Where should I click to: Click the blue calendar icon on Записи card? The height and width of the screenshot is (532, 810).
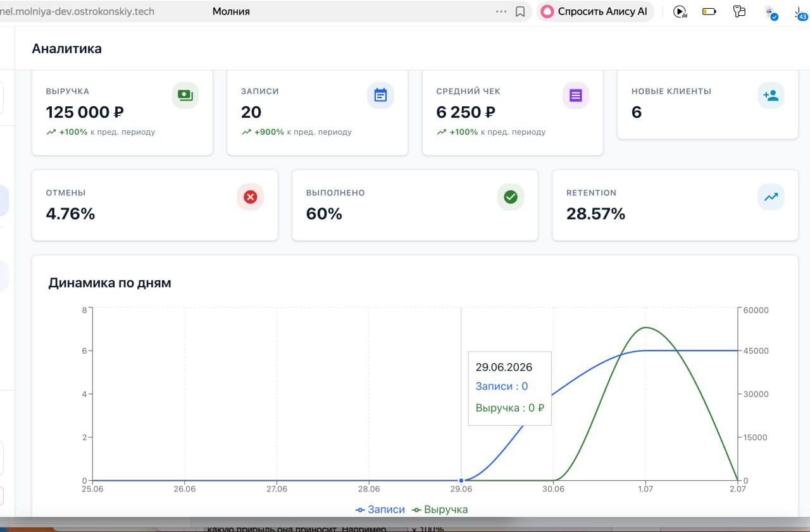point(380,96)
